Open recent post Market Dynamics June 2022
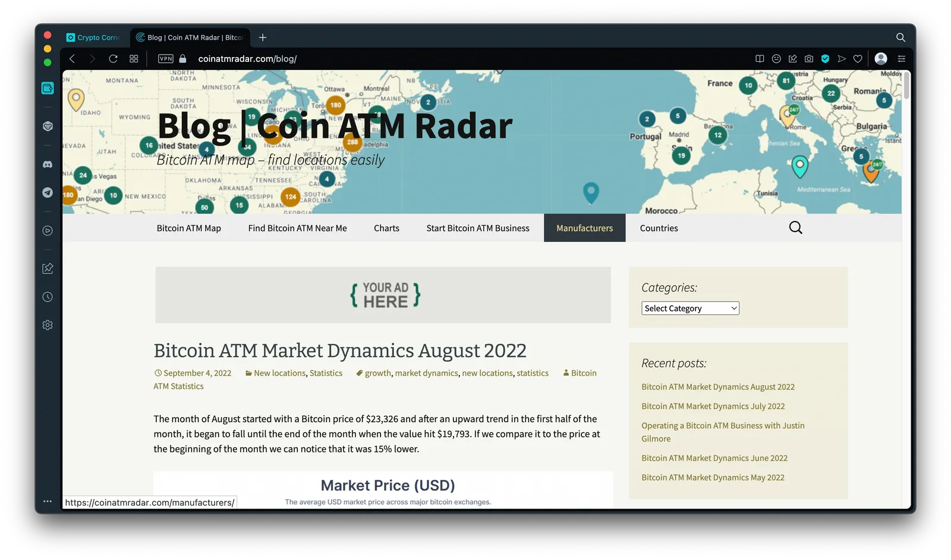The image size is (951, 560). point(714,458)
